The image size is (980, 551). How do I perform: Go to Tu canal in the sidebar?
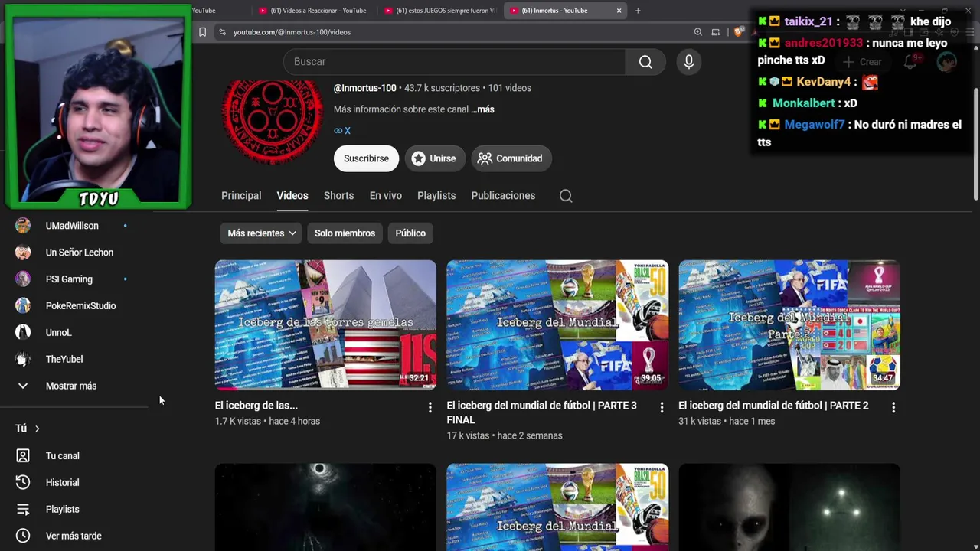point(63,456)
